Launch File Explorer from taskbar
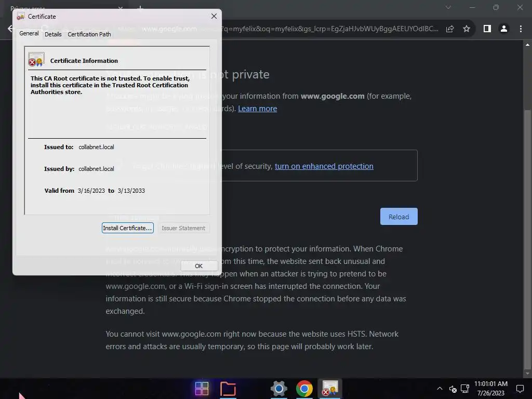 [x=228, y=389]
